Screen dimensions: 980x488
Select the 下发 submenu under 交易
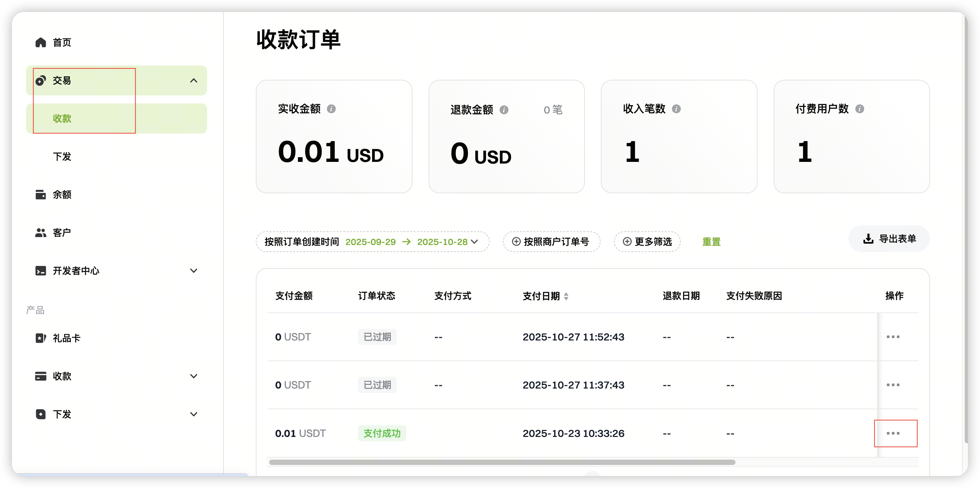click(x=62, y=157)
